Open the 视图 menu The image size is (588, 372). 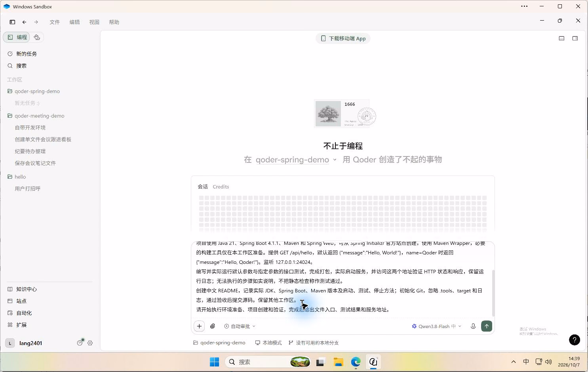point(94,22)
